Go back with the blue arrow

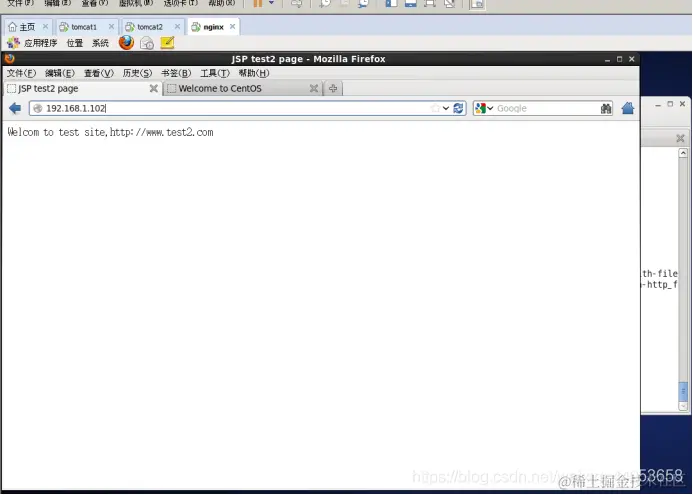click(15, 108)
